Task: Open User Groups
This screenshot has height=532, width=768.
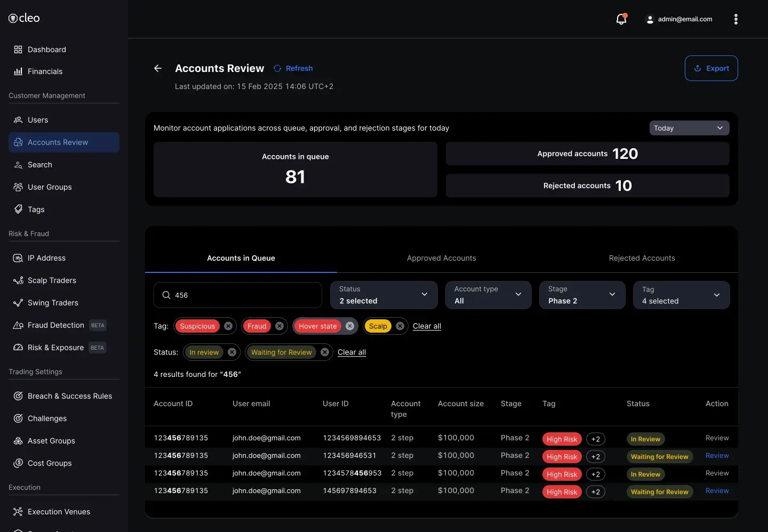Action: 64,187
